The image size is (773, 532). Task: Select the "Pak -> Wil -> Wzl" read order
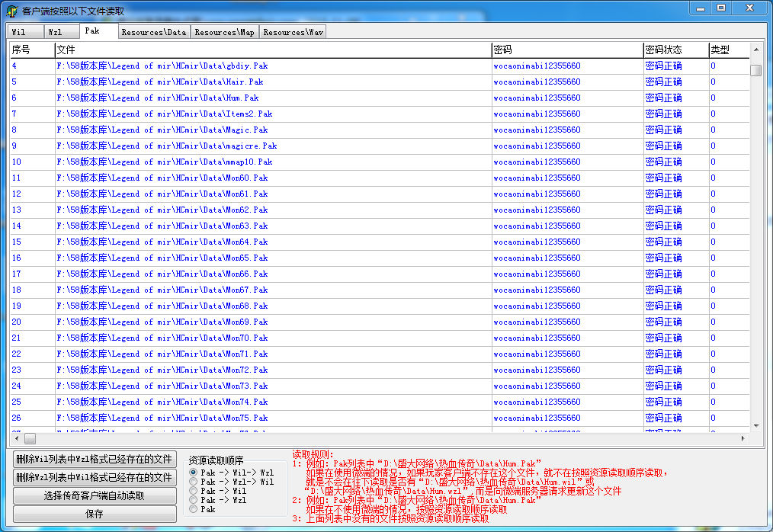(x=194, y=473)
